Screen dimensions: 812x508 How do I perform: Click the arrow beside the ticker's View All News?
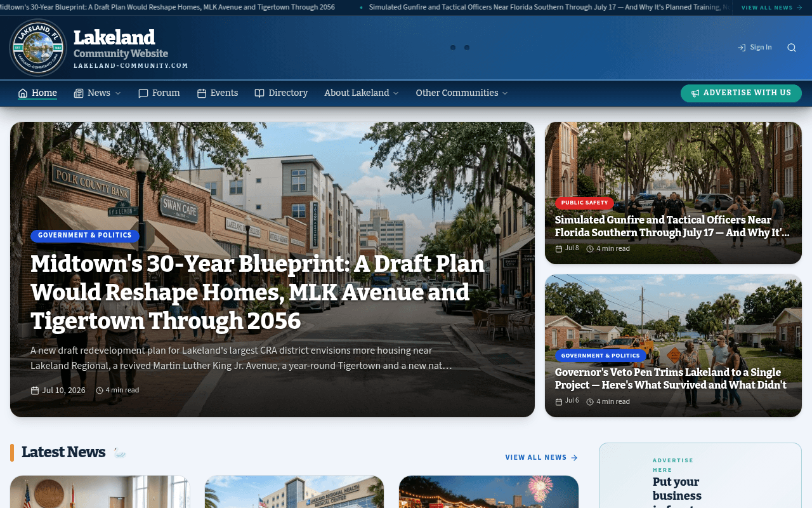pos(799,8)
